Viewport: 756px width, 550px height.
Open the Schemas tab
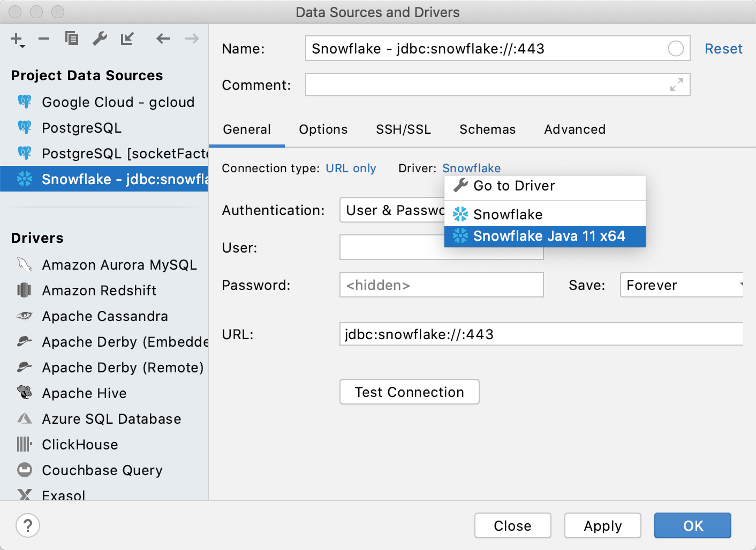click(487, 129)
